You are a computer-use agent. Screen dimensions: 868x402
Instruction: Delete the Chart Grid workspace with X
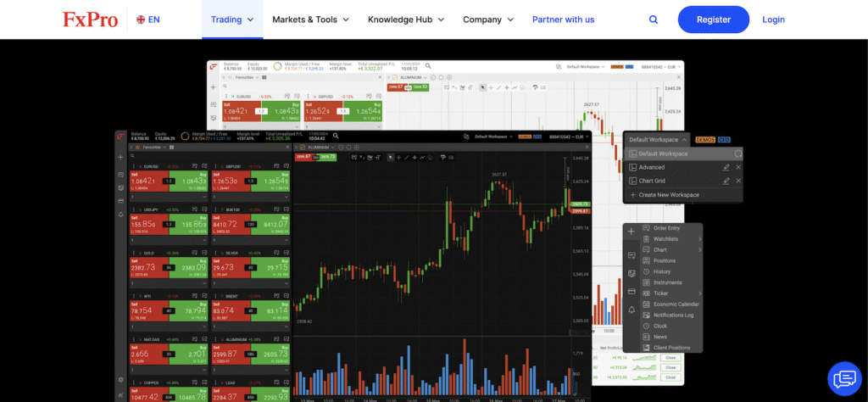[x=738, y=181]
